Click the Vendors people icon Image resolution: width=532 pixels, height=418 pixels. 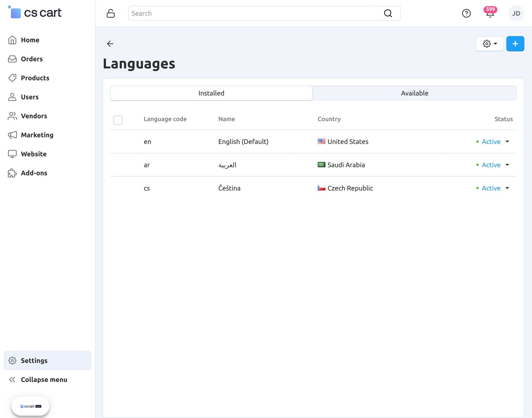[x=12, y=116]
